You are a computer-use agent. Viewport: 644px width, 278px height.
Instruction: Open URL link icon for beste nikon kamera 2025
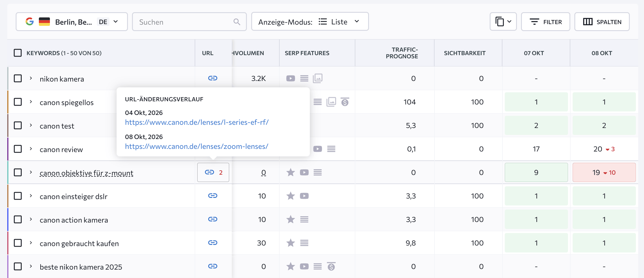coord(213,266)
